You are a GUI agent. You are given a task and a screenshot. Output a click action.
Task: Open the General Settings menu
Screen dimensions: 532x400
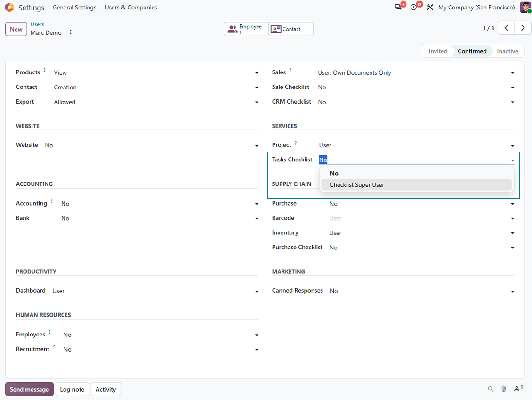click(x=74, y=8)
